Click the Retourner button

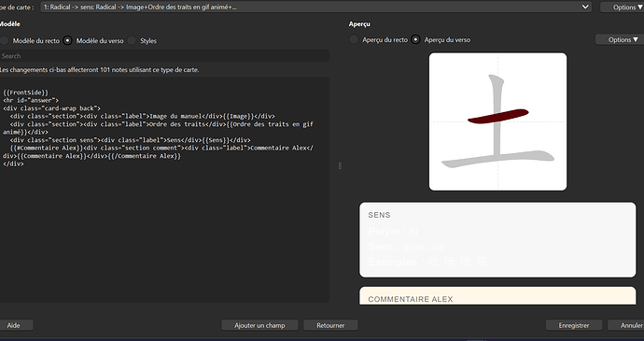coord(330,325)
